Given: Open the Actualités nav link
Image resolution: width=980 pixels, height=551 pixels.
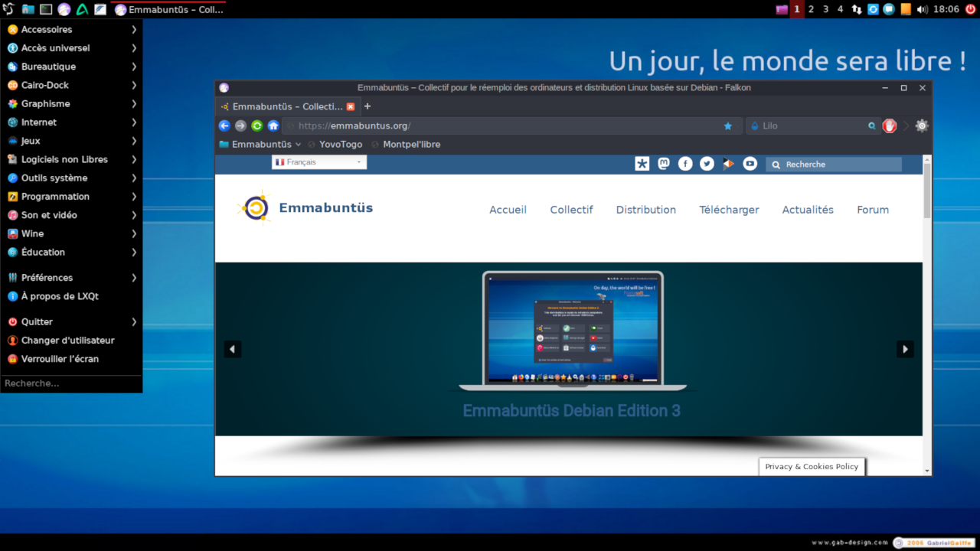Looking at the screenshot, I should point(808,210).
